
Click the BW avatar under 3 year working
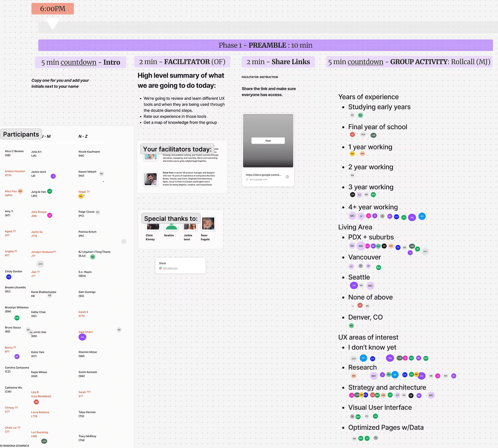pyautogui.click(x=373, y=194)
